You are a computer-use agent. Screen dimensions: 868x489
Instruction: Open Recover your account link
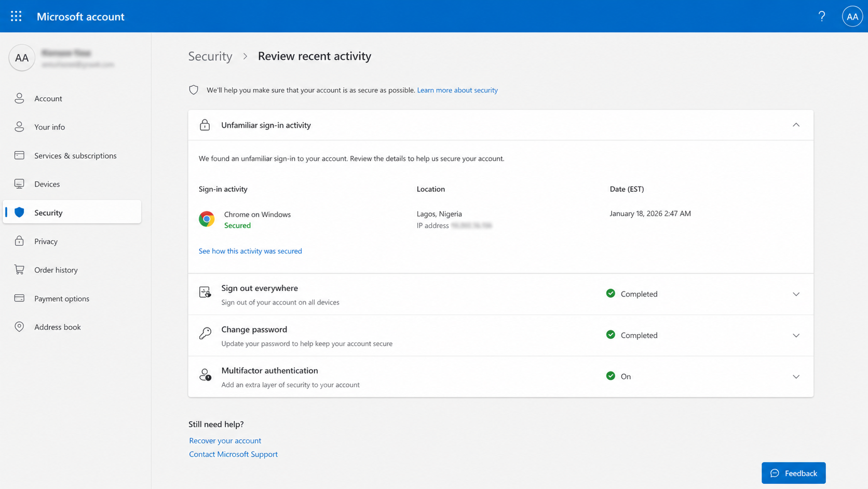225,440
